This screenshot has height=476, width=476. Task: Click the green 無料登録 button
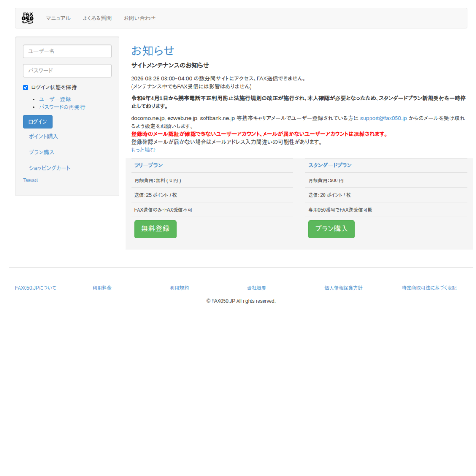coord(155,229)
